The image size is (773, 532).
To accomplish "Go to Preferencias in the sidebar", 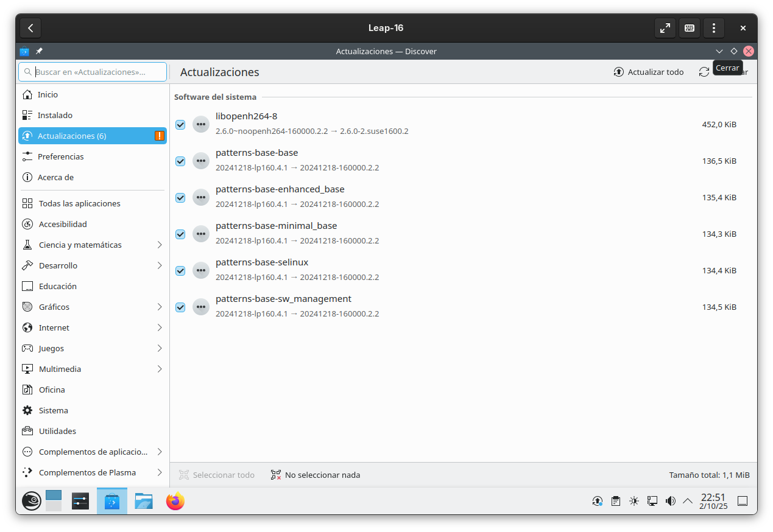I will pos(60,156).
